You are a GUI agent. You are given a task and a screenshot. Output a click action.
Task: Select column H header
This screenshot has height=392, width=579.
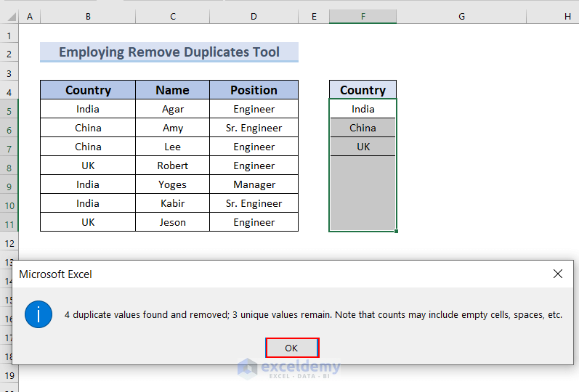click(553, 17)
